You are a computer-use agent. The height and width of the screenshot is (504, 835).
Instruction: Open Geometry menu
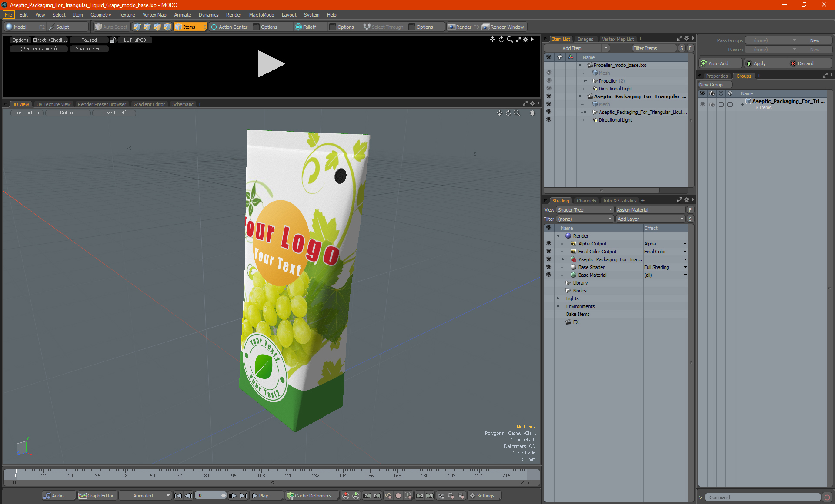pyautogui.click(x=100, y=15)
